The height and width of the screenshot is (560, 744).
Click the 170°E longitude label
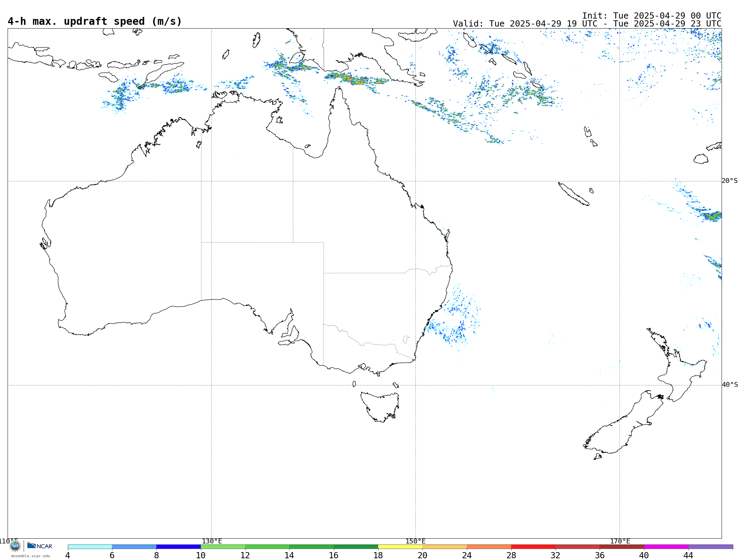[620, 541]
